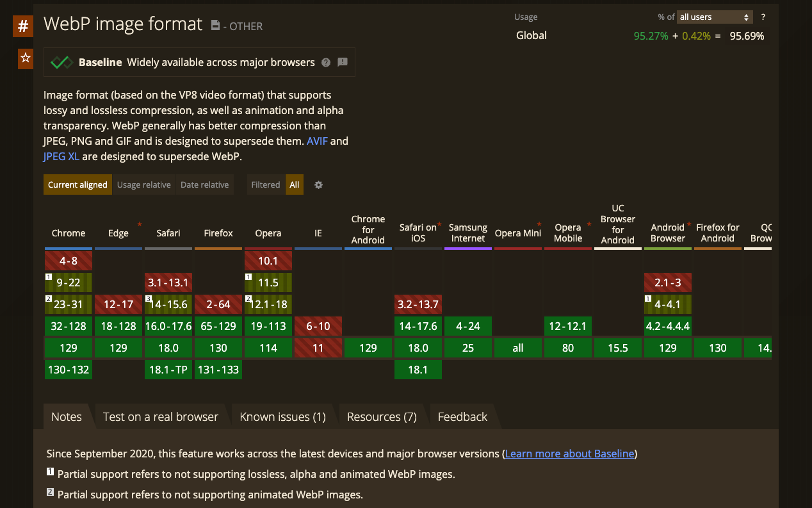Click the document icon beside OTHER

[216, 26]
